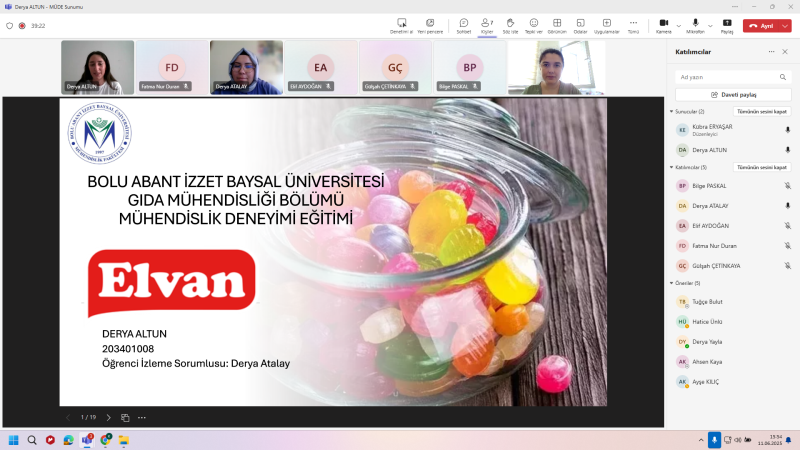Select Derya ATALAY video thumbnail
The width and height of the screenshot is (800, 450).
[246, 67]
